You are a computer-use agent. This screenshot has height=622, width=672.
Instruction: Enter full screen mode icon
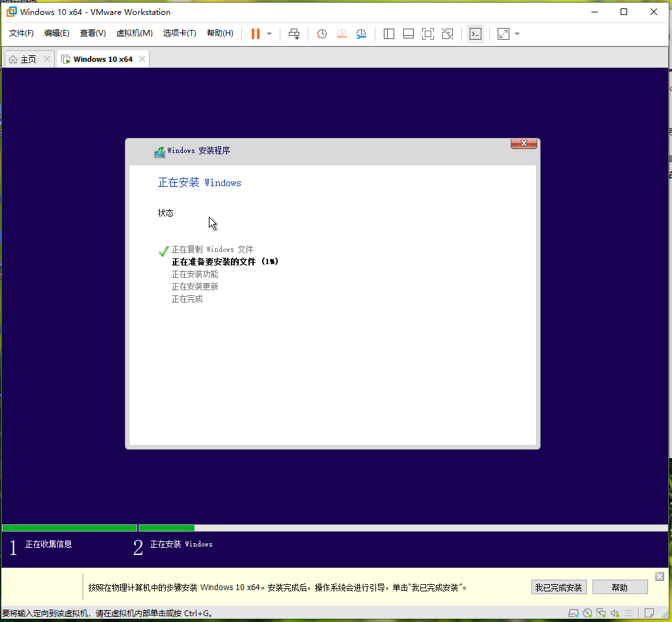(x=427, y=34)
